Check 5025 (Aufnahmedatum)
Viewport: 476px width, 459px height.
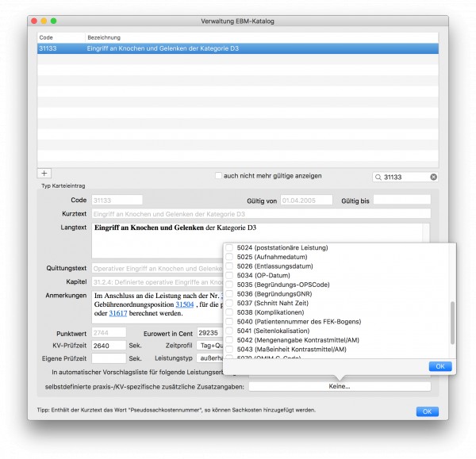(x=229, y=257)
